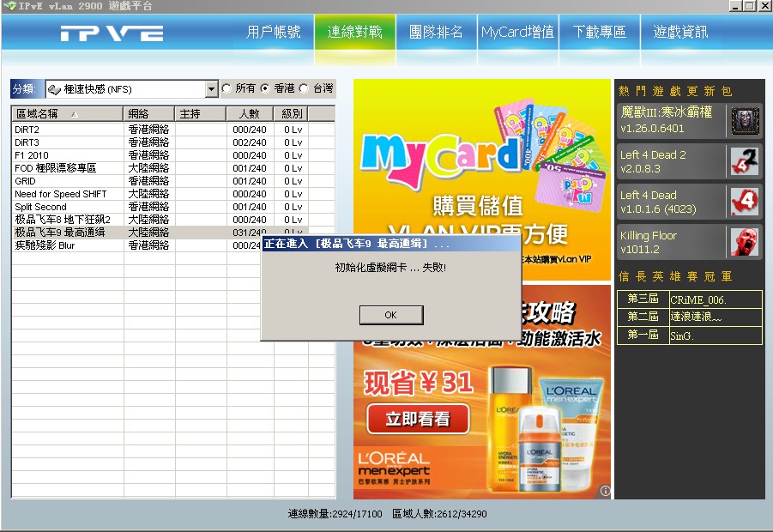The image size is (773, 532).
Task: Click the 連線數量 status text
Action: (335, 514)
